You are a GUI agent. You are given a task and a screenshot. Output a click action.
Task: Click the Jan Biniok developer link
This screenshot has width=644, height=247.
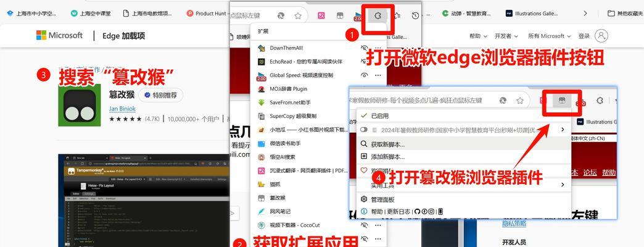122,109
